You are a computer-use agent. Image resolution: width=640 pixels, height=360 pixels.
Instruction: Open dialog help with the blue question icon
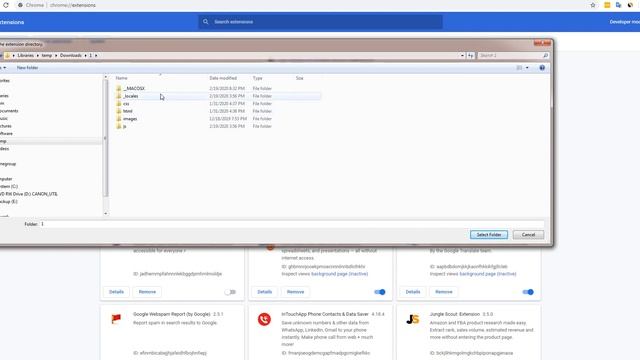[542, 68]
